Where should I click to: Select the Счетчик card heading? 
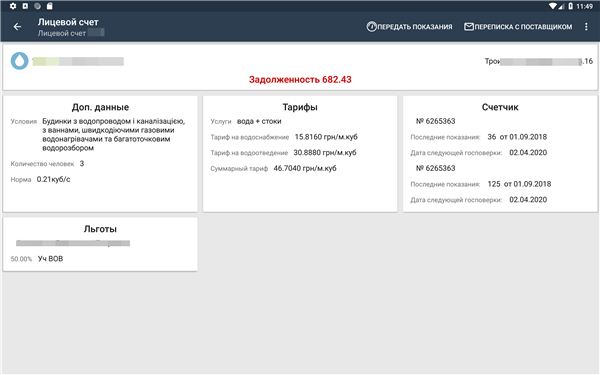tap(500, 107)
